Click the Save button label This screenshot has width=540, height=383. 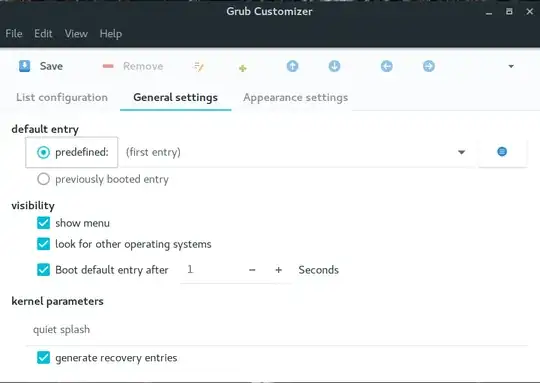pyautogui.click(x=51, y=66)
